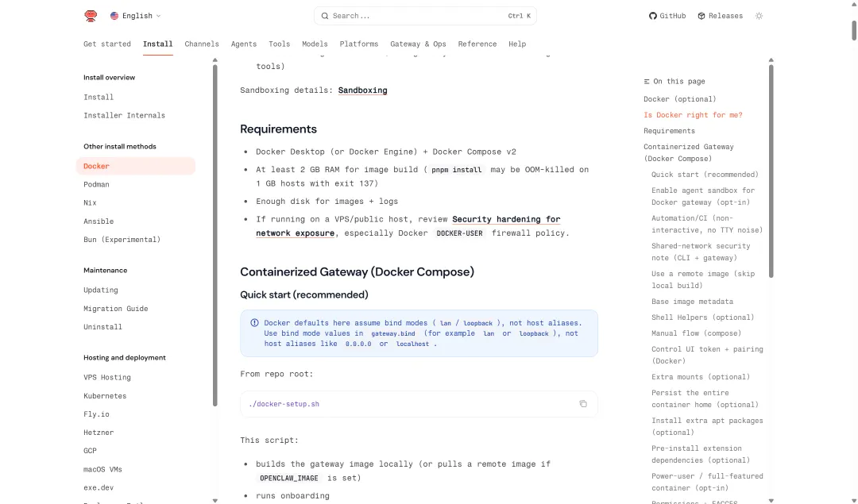This screenshot has width=858, height=504.
Task: Jump to Control UI token + pairing entry
Action: coord(707,356)
